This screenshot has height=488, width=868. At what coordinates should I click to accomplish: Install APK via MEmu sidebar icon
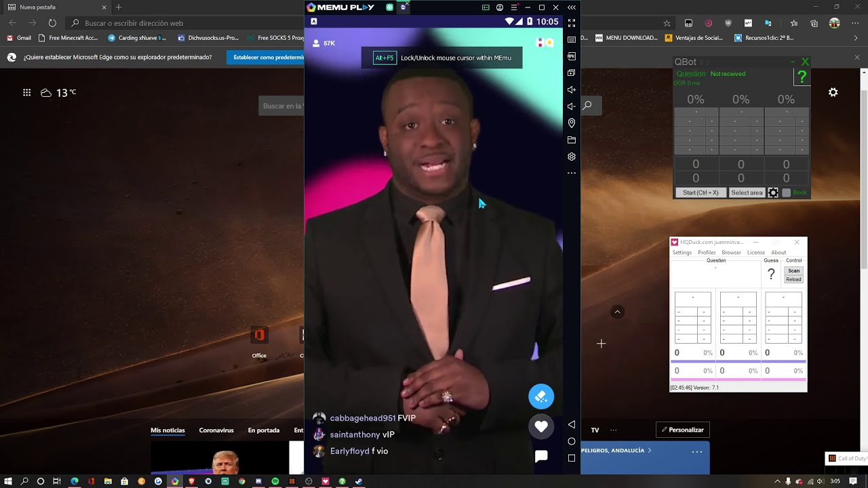pos(572,56)
